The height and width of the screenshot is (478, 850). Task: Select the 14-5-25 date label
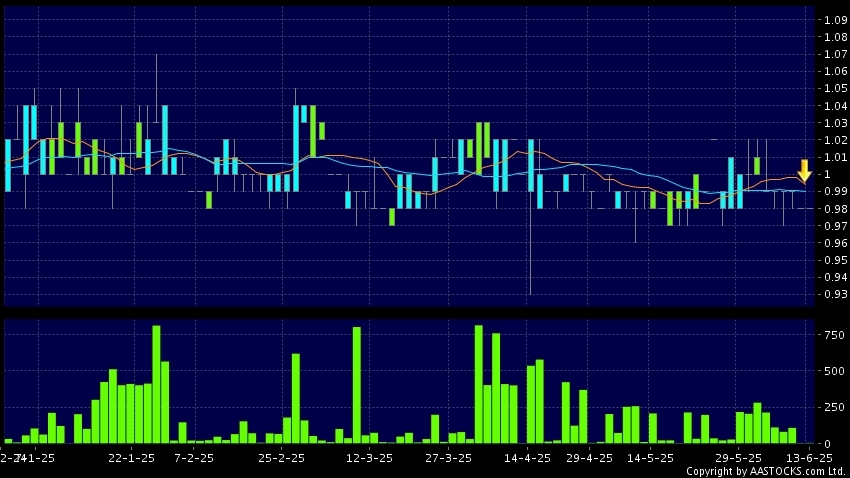[x=650, y=458]
